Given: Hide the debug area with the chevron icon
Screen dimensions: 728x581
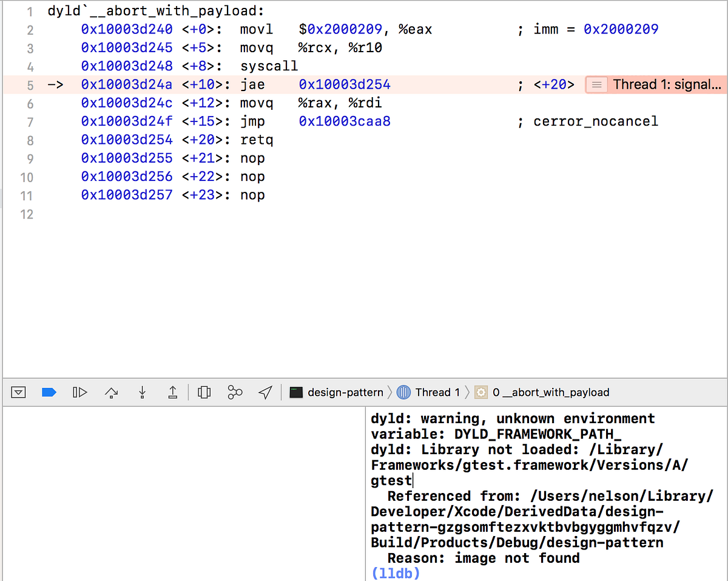Looking at the screenshot, I should click(x=18, y=392).
